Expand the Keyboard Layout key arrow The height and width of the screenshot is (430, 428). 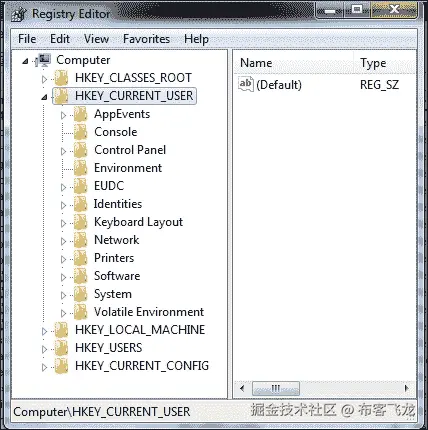coord(63,223)
